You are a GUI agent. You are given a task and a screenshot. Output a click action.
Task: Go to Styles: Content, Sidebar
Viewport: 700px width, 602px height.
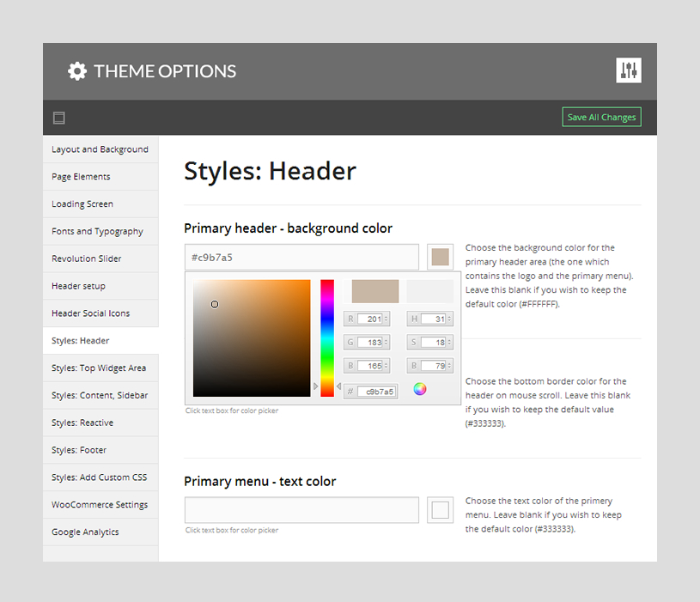pos(100,395)
